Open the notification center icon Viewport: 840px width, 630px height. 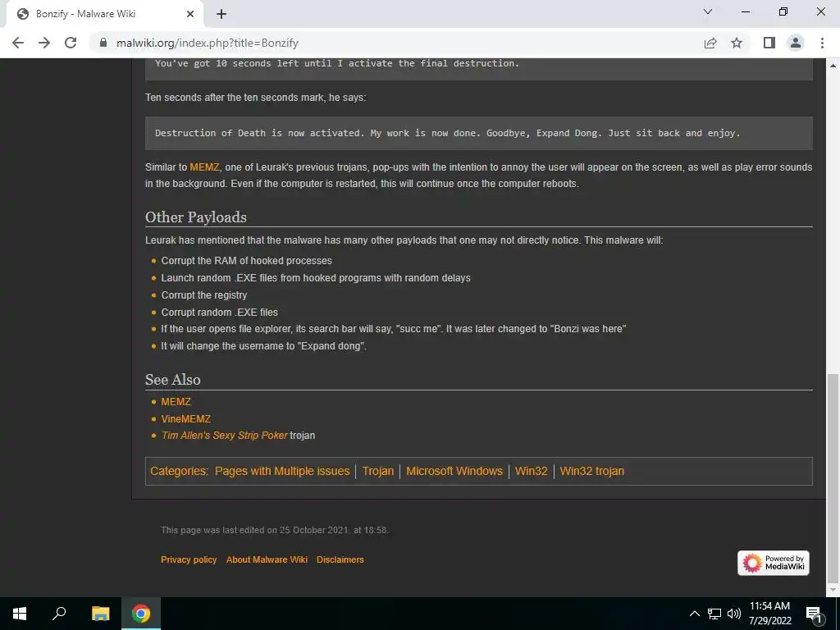(x=814, y=614)
